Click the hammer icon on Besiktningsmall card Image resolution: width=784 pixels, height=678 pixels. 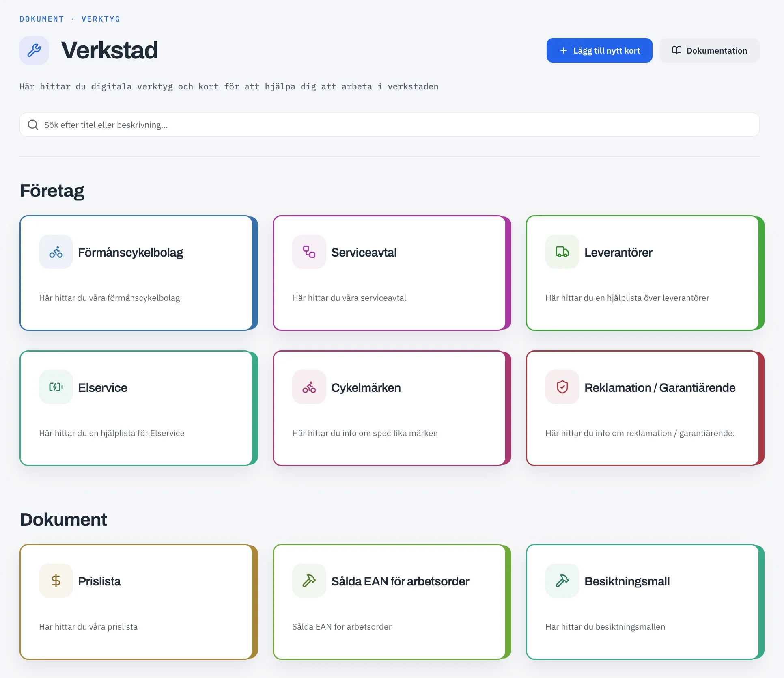(x=562, y=581)
